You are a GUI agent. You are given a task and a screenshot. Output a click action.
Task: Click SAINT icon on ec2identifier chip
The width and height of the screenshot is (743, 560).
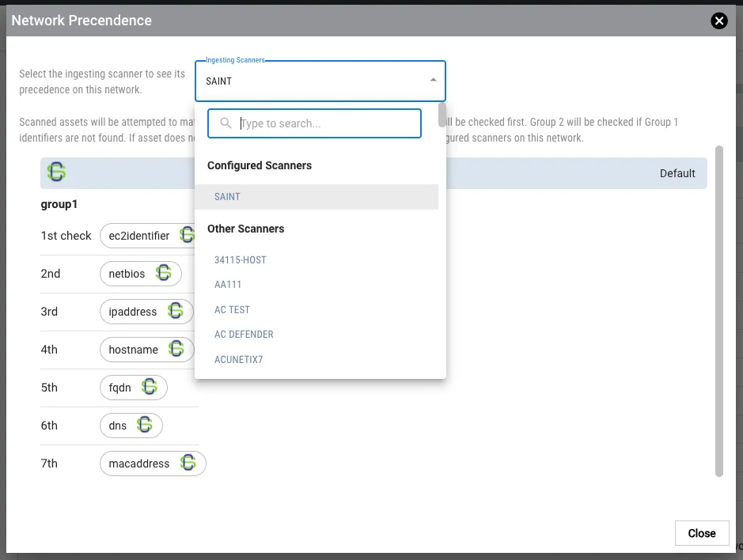click(188, 235)
